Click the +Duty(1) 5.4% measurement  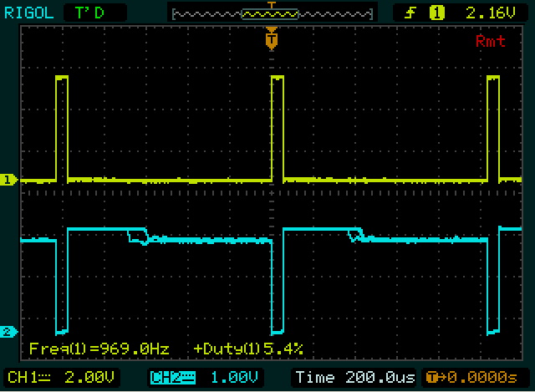coord(248,349)
